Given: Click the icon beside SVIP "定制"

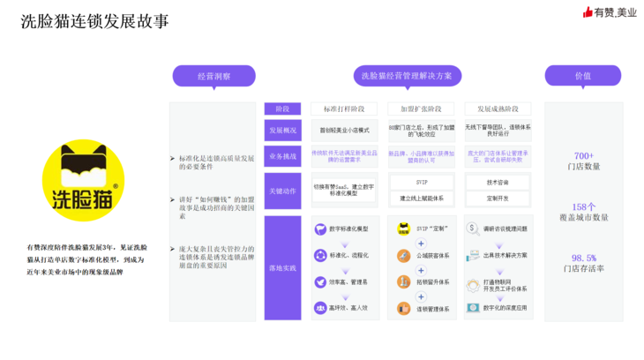Looking at the screenshot, I should pyautogui.click(x=402, y=229).
